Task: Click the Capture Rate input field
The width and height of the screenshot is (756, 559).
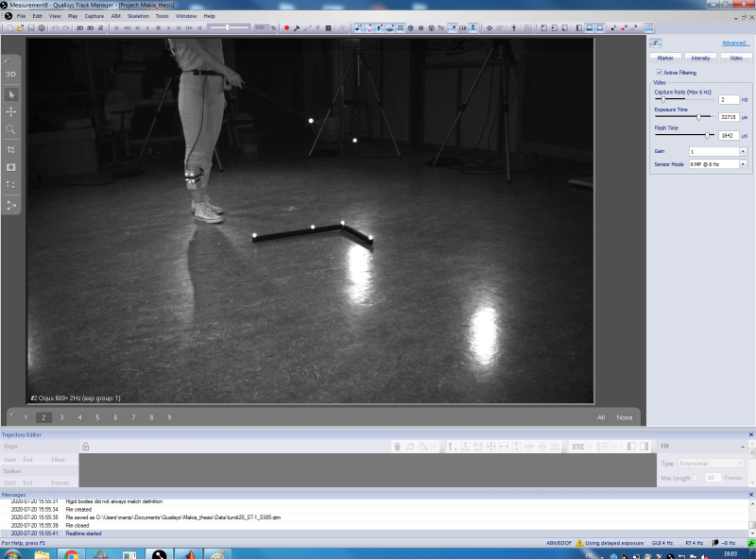Action: click(x=728, y=99)
